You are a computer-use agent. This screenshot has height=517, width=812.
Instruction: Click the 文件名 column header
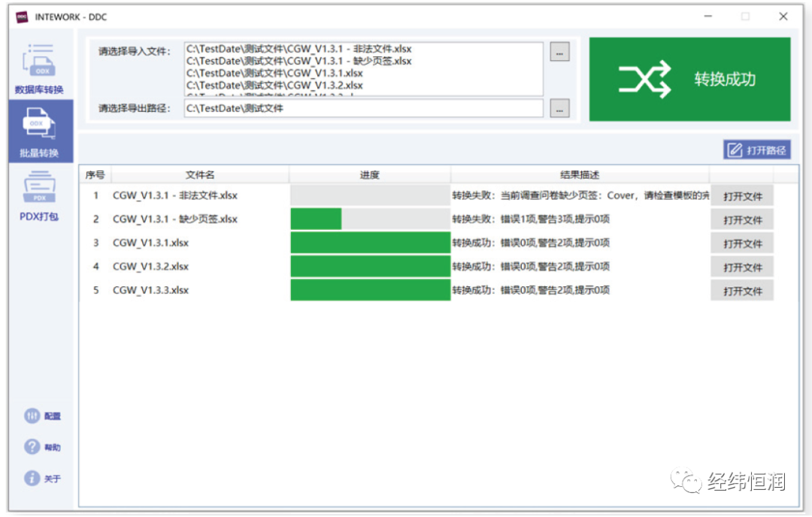(200, 174)
